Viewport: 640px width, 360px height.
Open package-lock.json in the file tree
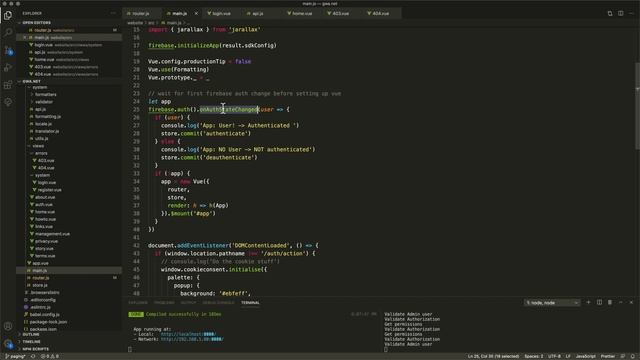coord(48,322)
